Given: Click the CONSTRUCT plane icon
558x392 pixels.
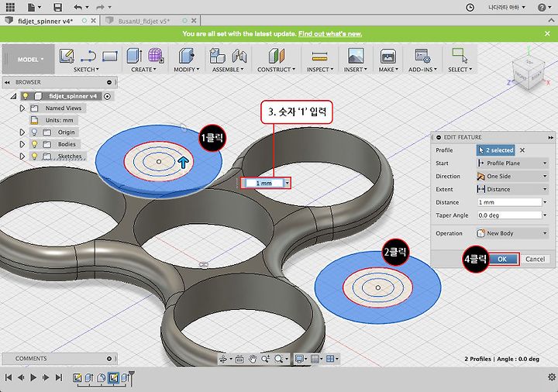Looking at the screenshot, I should pos(277,56).
